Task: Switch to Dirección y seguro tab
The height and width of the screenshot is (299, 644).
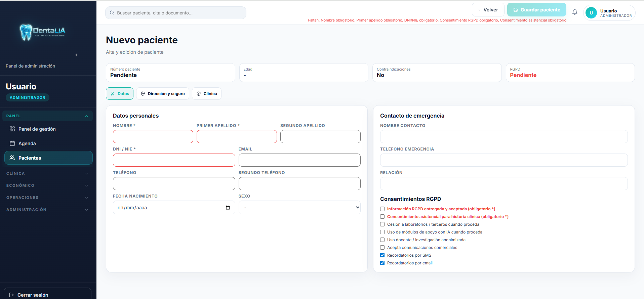Action: 162,94
